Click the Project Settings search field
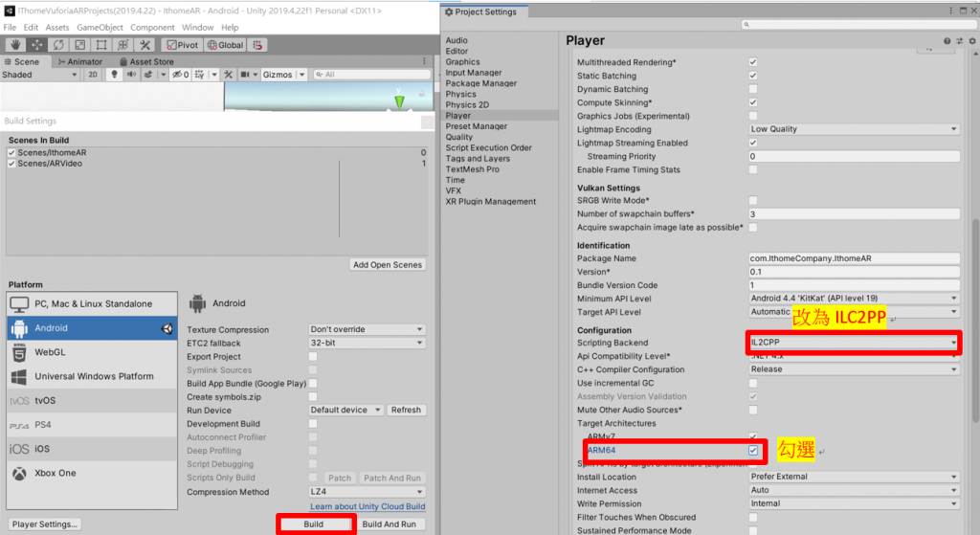 coord(857,24)
